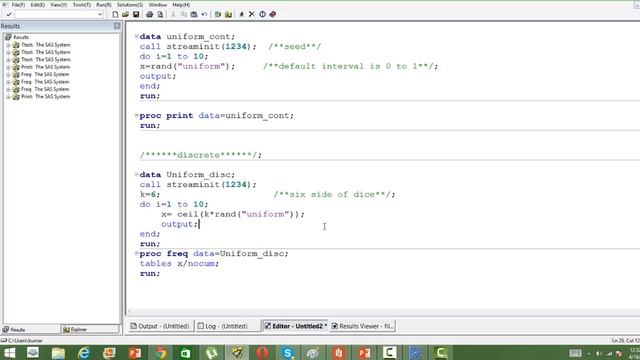Open uTorrent from the taskbar
Viewport: 640px width, 360px height.
pos(211,353)
